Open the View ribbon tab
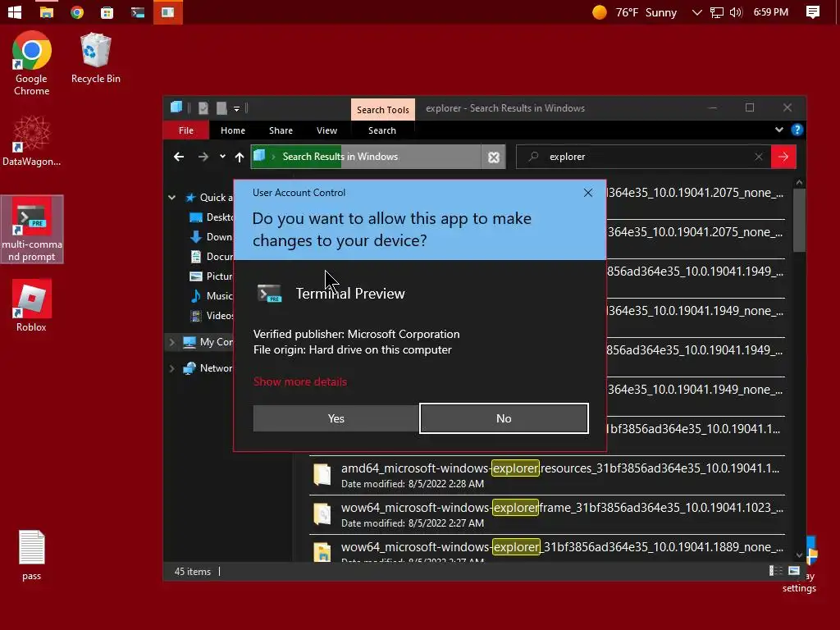Viewport: 840px width, 630px height. point(326,130)
